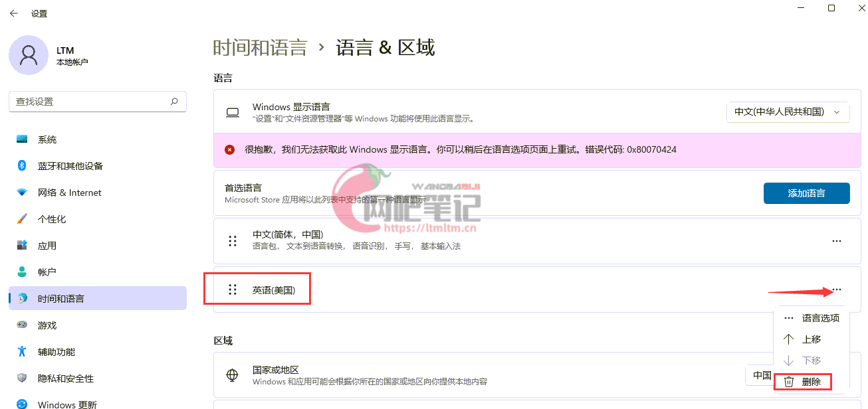Click 时间和语言 breadcrumb link
The height and width of the screenshot is (409, 868).
tap(260, 48)
